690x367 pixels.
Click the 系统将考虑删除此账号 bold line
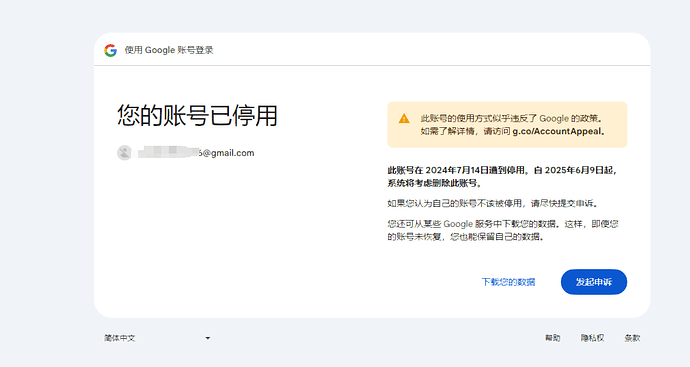[x=434, y=183]
